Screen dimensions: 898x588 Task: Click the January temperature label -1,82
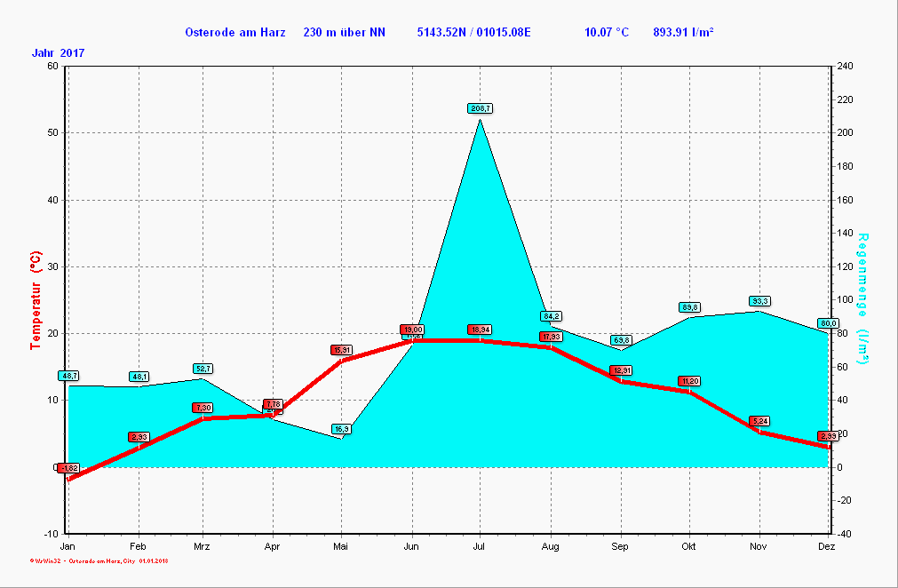point(69,468)
